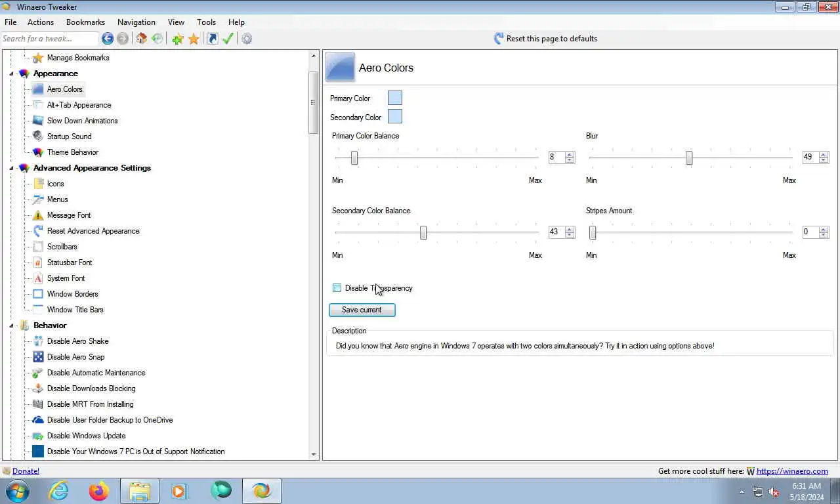The image size is (840, 504).
Task: Click the add bookmark green plus icon
Action: click(x=178, y=39)
